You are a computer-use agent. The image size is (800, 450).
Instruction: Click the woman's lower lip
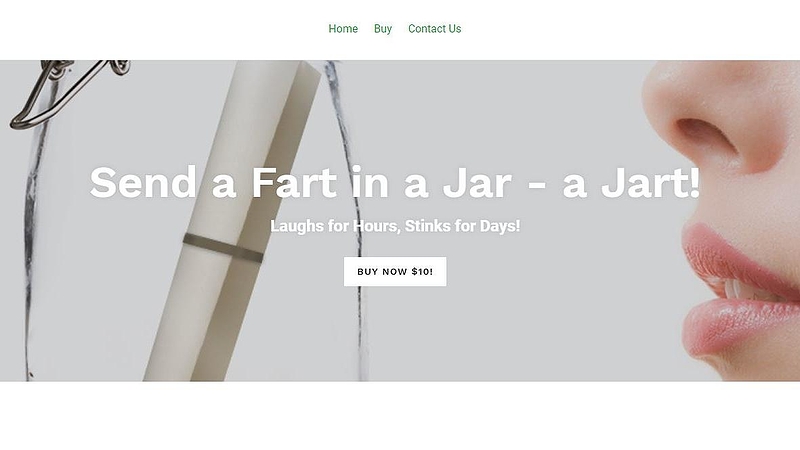tap(740, 327)
